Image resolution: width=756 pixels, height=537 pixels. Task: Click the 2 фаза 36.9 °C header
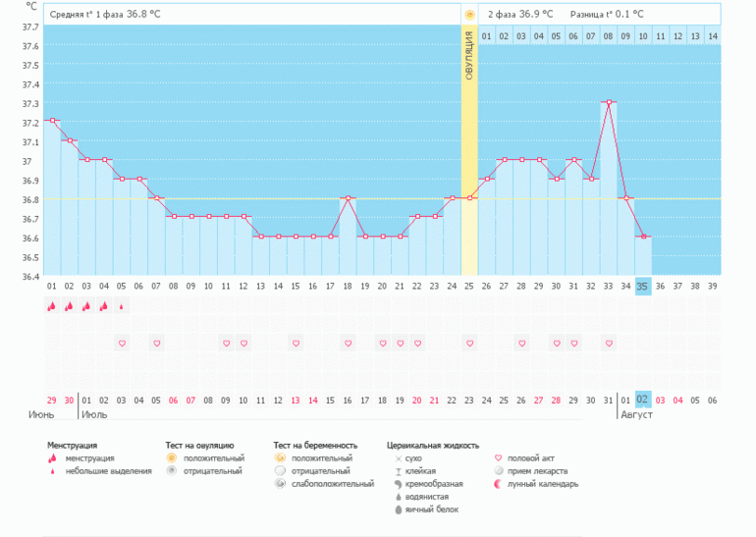point(519,15)
